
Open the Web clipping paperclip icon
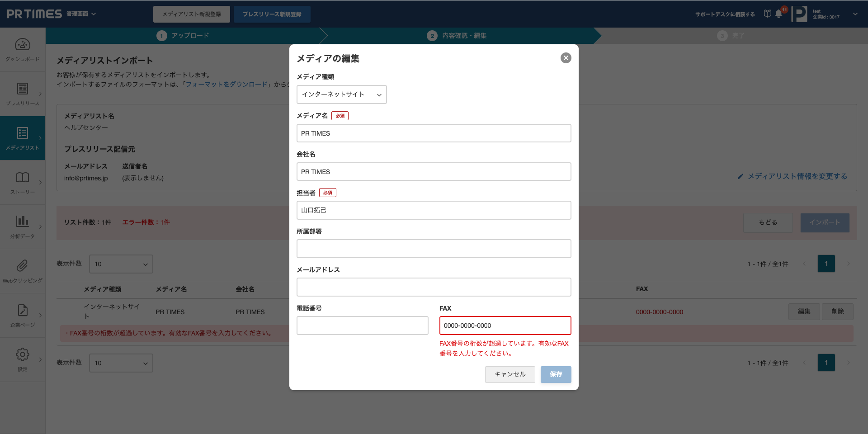pyautogui.click(x=23, y=265)
